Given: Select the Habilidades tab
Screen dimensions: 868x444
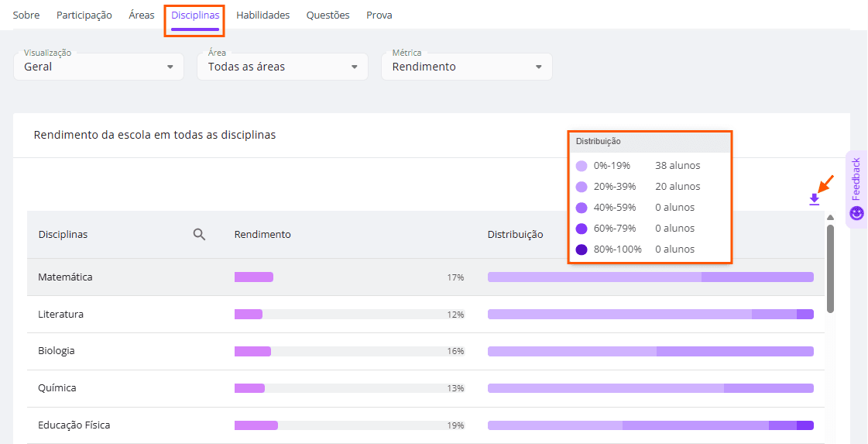Looking at the screenshot, I should [x=262, y=15].
